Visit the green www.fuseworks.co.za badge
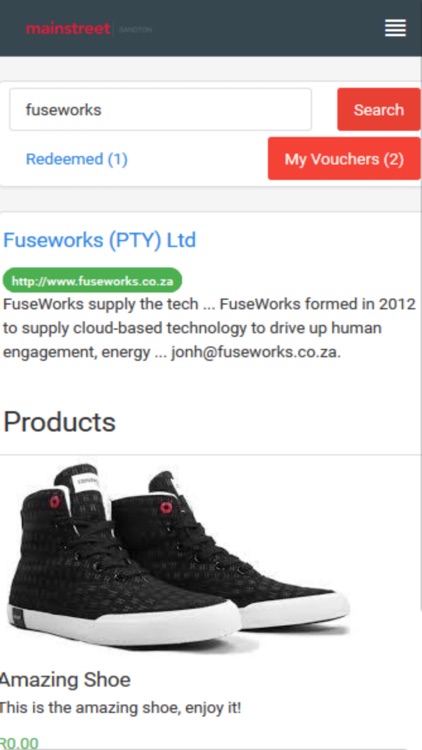The image size is (422, 750). (x=92, y=280)
